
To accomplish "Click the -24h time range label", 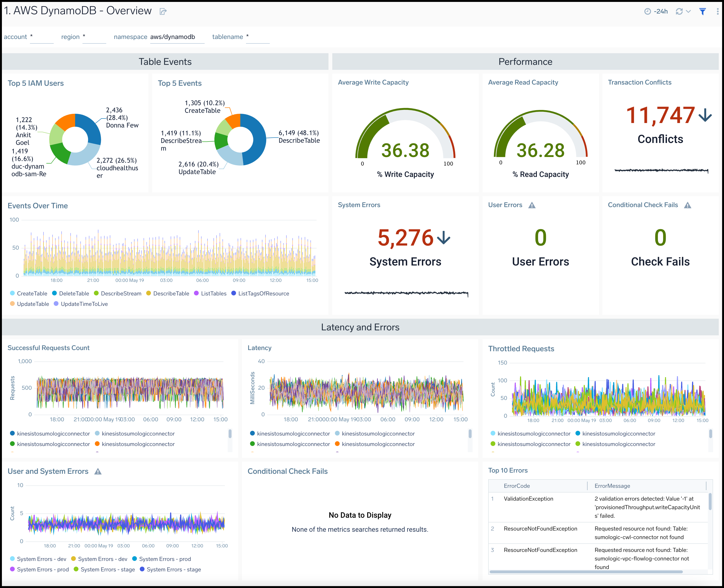I will [x=661, y=11].
